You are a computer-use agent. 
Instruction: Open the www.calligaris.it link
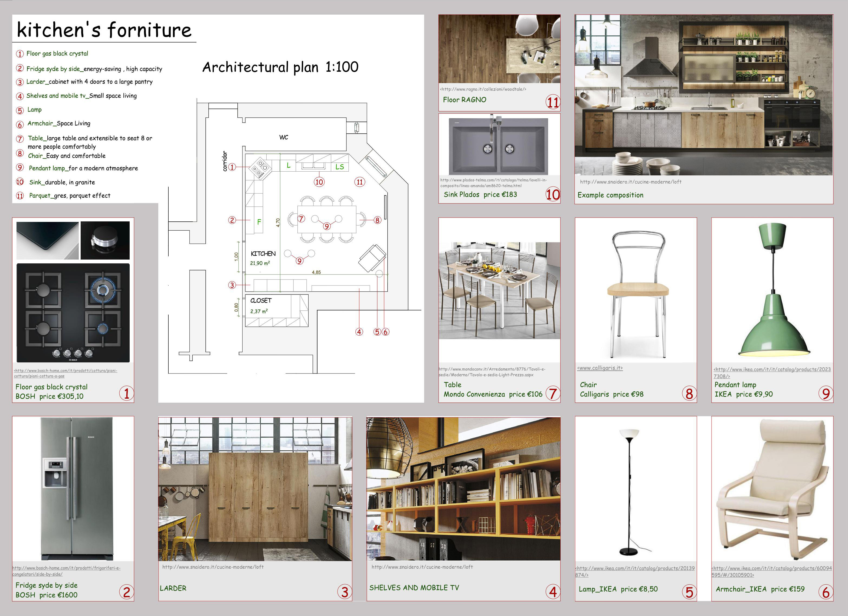coord(600,368)
